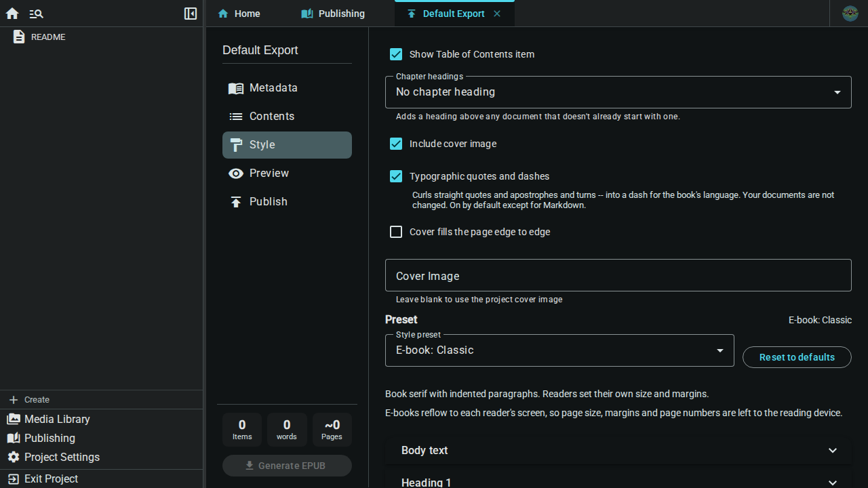Disable Typographic quotes and dashes
This screenshot has width=868, height=488.
[x=396, y=176]
